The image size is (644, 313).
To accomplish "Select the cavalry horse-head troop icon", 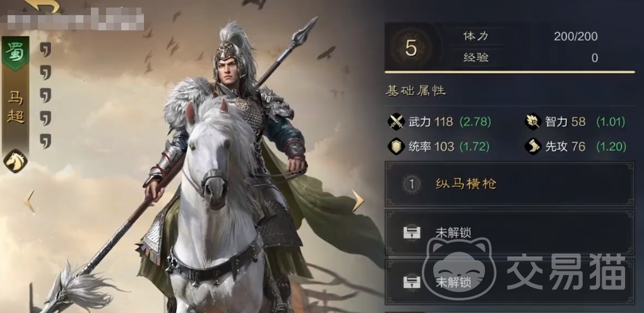I will (16, 161).
